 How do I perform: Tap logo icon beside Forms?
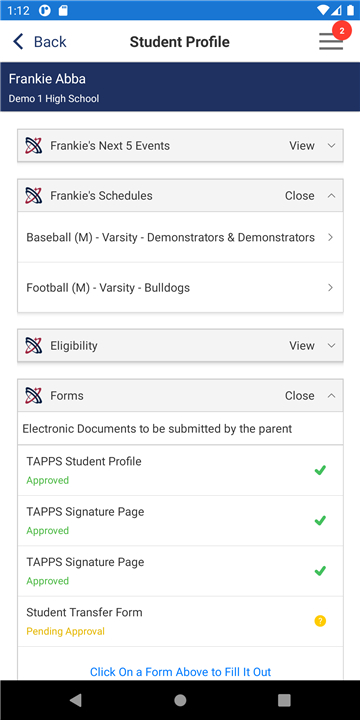pyautogui.click(x=34, y=395)
